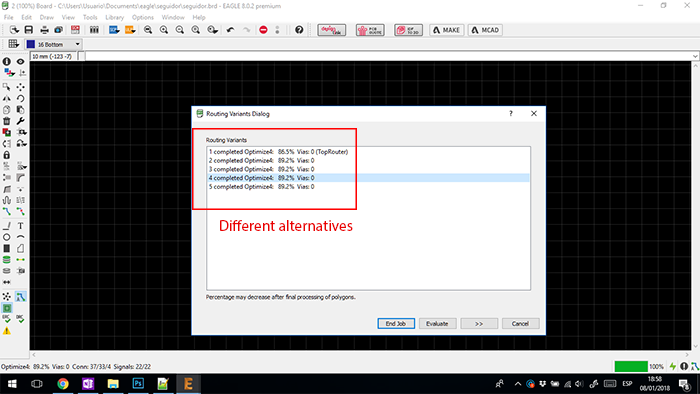Select the Lock tool
This screenshot has width=700, height=394.
pyautogui.click(x=7, y=155)
